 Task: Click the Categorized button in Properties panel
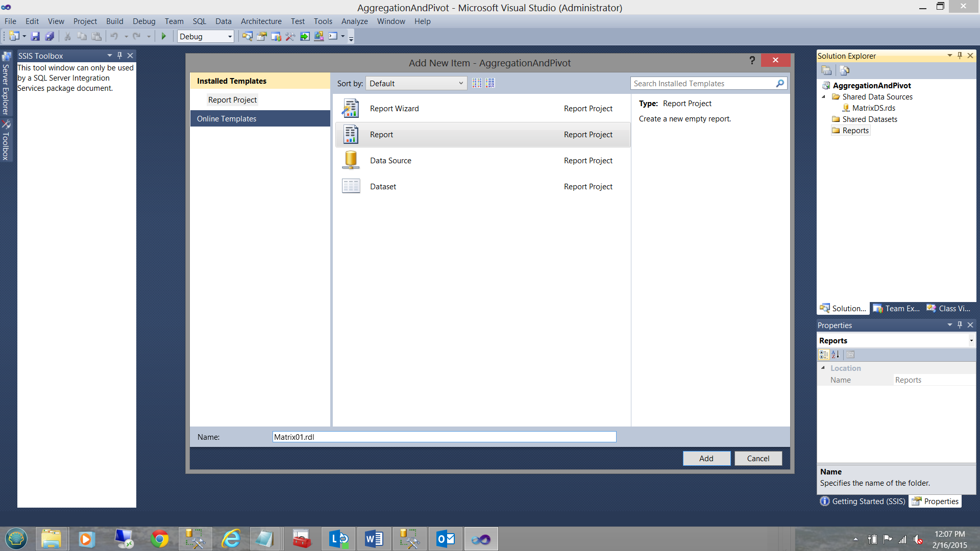click(x=824, y=355)
